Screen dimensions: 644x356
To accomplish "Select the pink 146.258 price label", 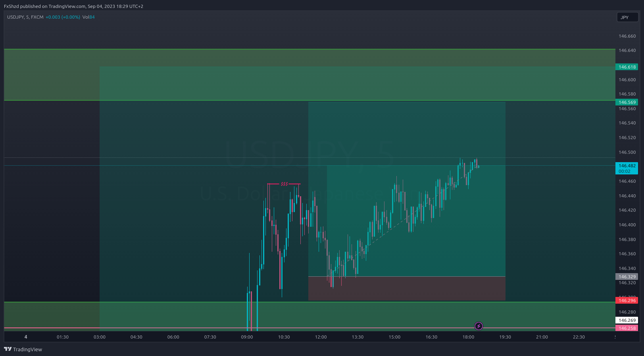I will (627, 328).
